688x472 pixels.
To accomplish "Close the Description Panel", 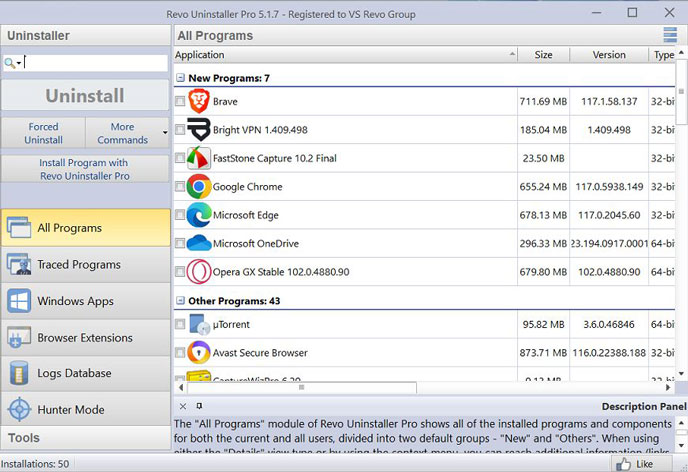I will pyautogui.click(x=183, y=406).
